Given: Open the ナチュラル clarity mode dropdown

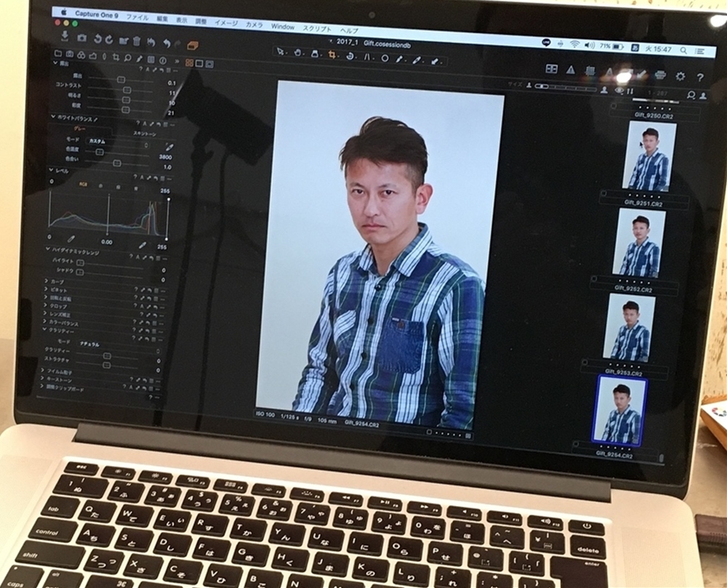Looking at the screenshot, I should (x=120, y=347).
